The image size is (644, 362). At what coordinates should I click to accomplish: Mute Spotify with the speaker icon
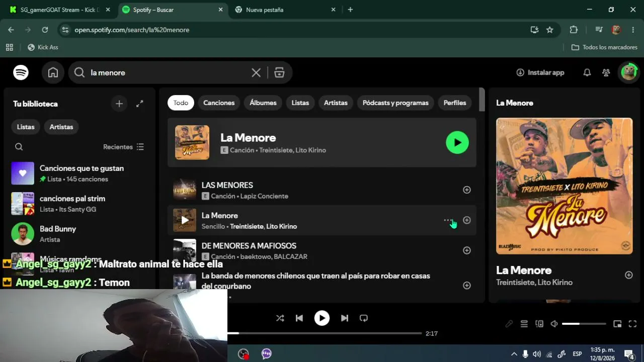tap(554, 324)
